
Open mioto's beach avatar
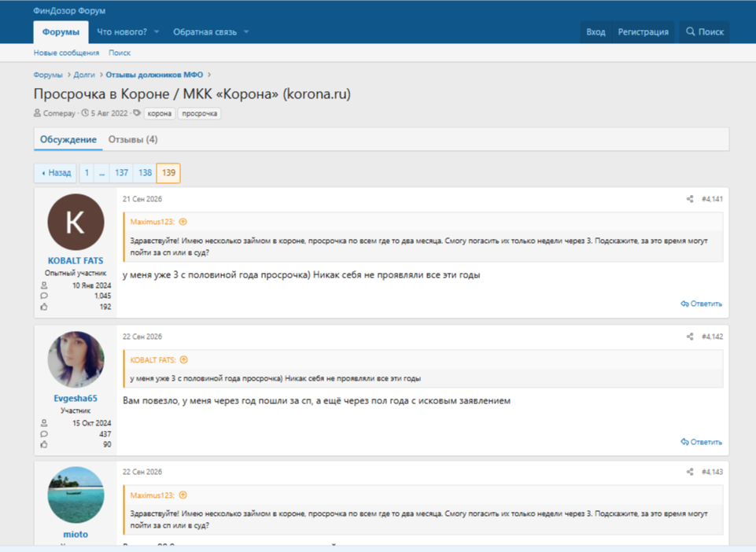coord(76,495)
